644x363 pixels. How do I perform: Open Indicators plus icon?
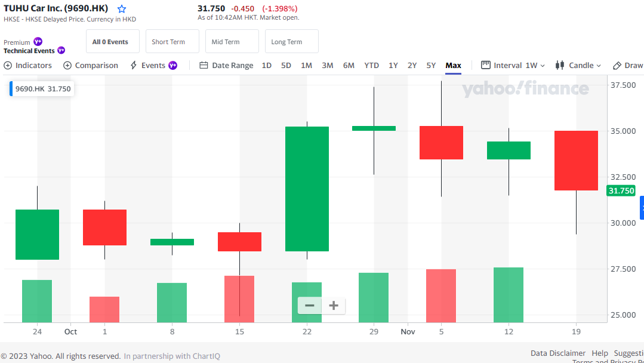click(7, 65)
